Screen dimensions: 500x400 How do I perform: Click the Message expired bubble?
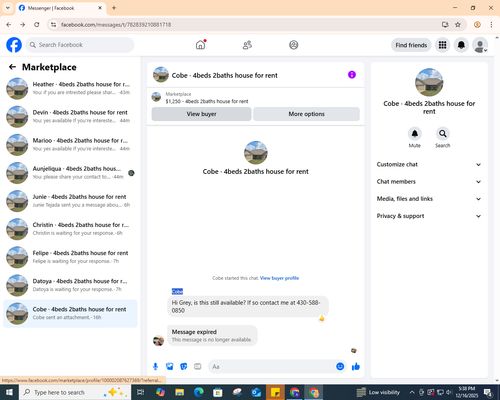tap(212, 335)
